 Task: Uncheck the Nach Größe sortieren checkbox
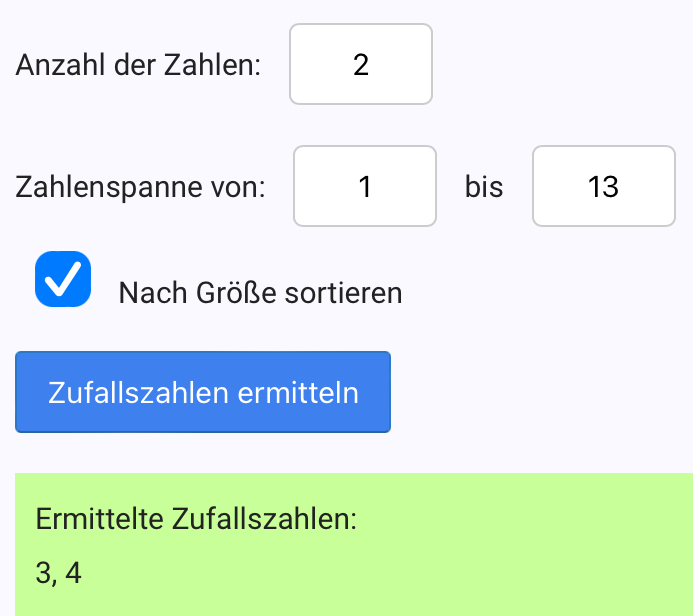[x=63, y=279]
